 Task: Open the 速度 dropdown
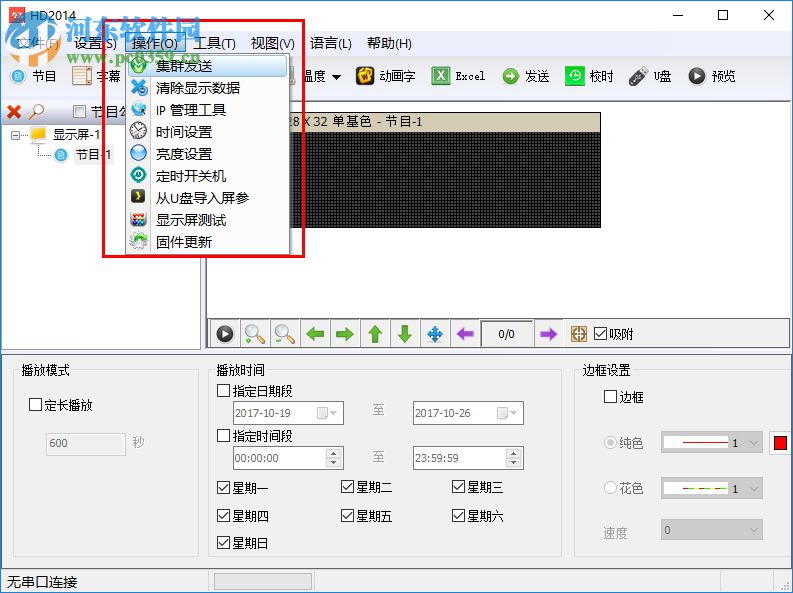712,530
